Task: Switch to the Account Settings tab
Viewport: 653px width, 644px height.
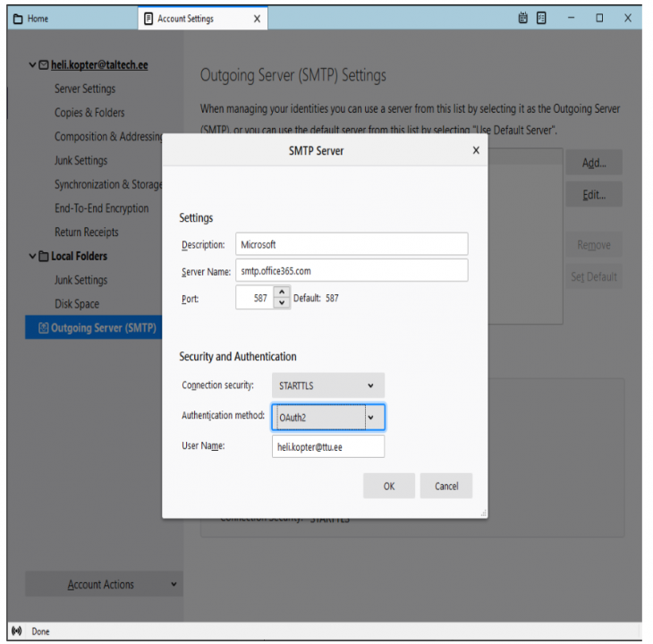Action: [202, 19]
